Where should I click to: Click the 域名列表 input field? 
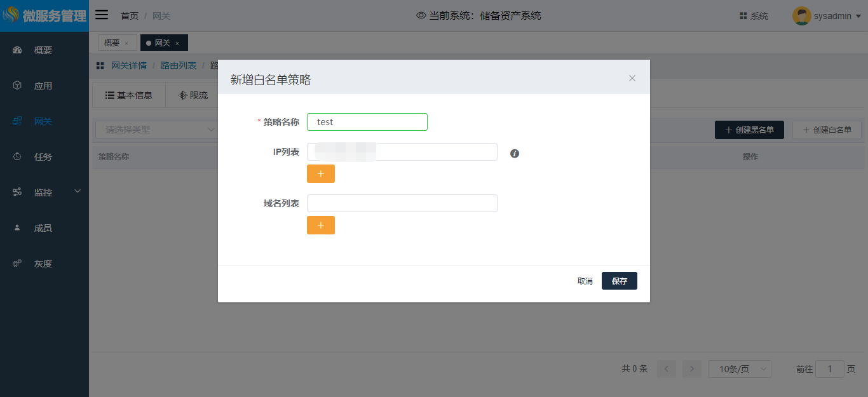(402, 203)
